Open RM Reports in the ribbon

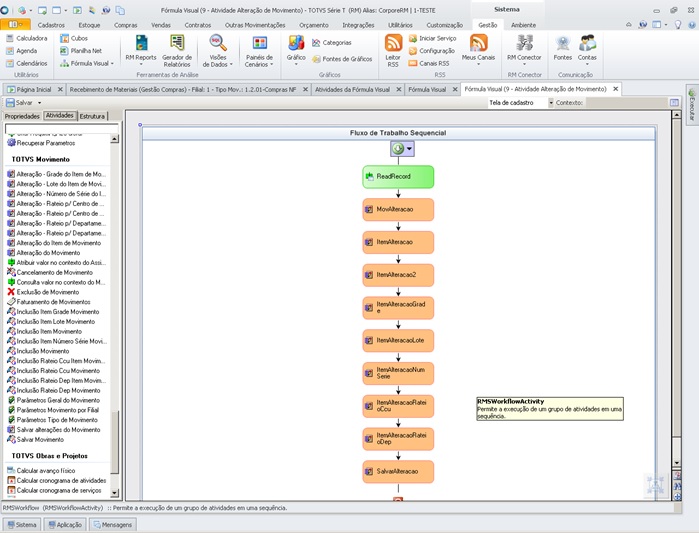click(140, 48)
